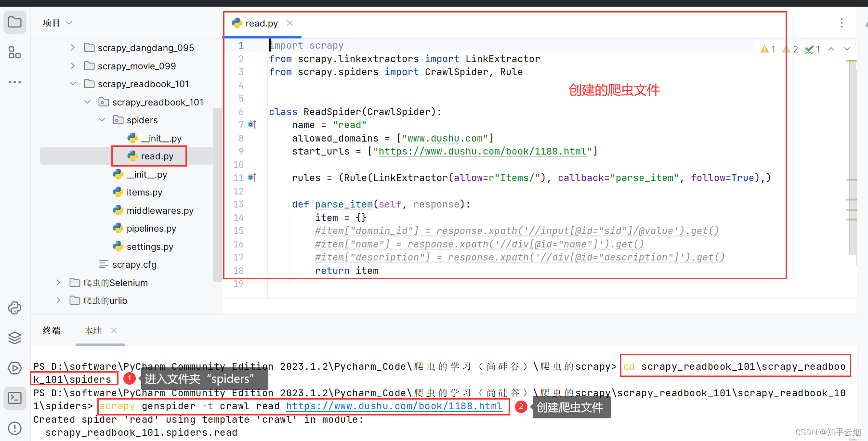Expand scrapy_movie_099 folder
Viewport: 868px width, 441px height.
pyautogui.click(x=73, y=65)
